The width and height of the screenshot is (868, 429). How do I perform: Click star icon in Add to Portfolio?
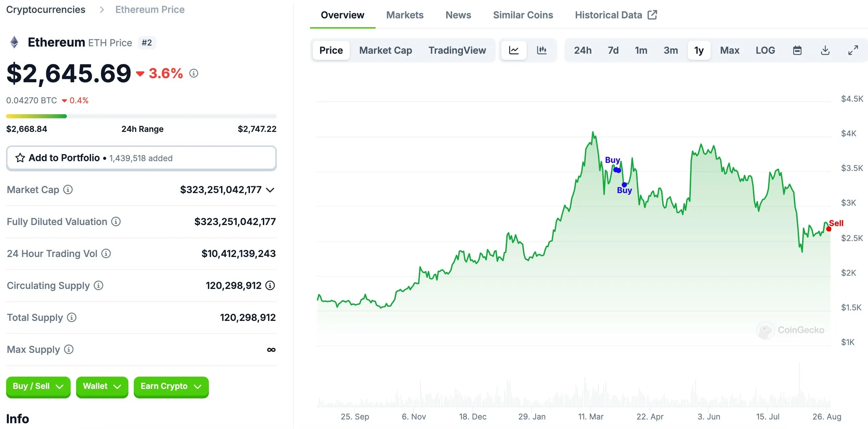pos(20,158)
